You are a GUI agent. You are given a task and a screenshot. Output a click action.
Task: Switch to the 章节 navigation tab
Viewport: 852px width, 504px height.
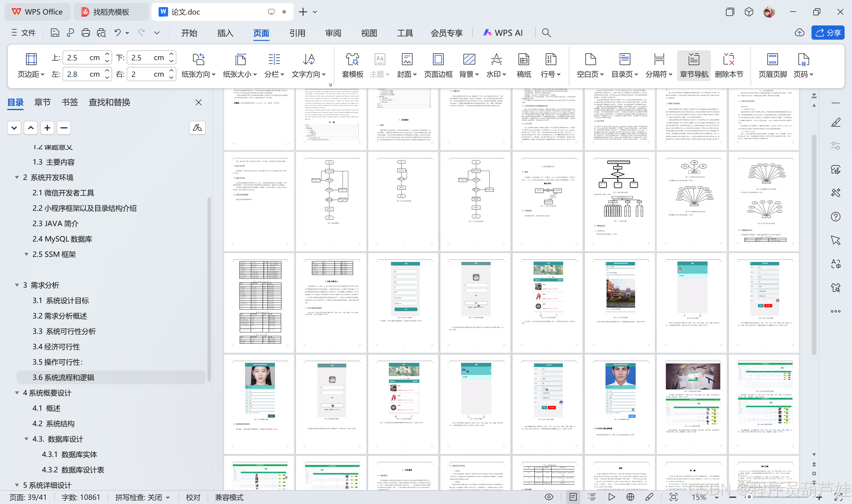(42, 102)
